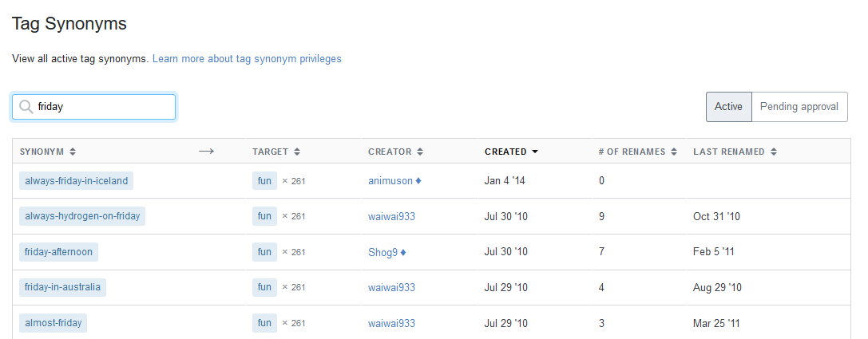Click sort arrows icon beside Synonym header
Screen dimensions: 868x339
tap(73, 152)
